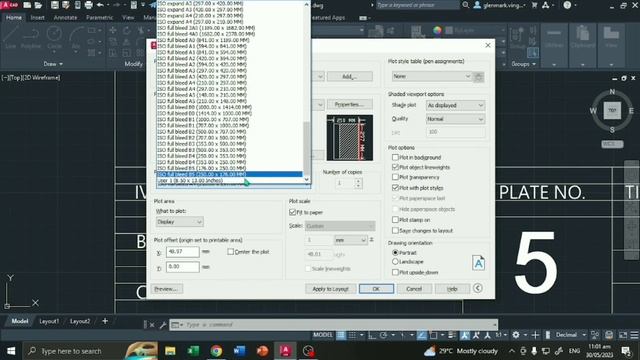Uncheck Plot with plot styles
The height and width of the screenshot is (360, 640).
coord(395,188)
